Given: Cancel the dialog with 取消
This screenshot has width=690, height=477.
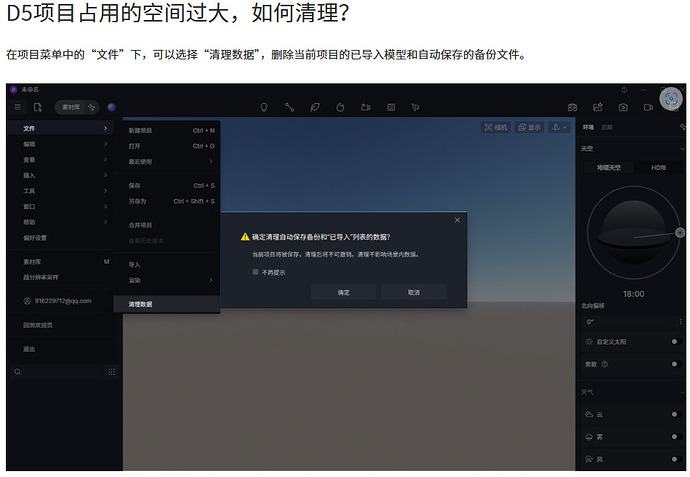Looking at the screenshot, I should (414, 292).
